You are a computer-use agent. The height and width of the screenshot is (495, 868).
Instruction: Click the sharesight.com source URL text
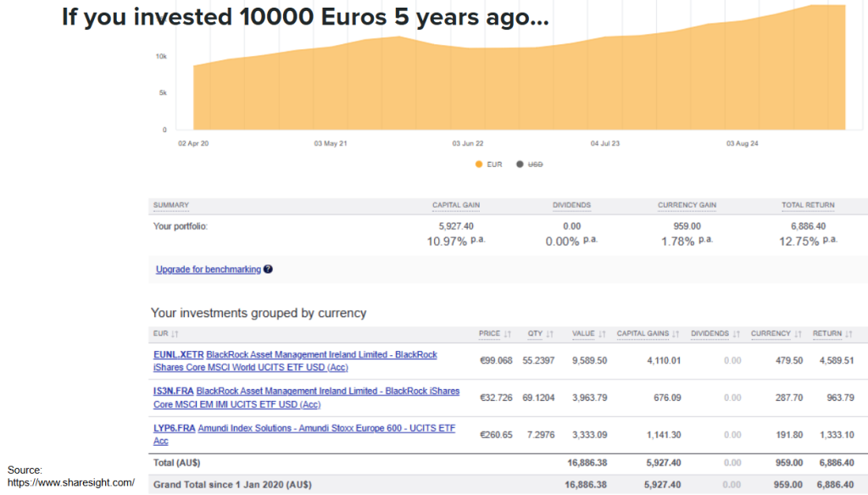[71, 482]
